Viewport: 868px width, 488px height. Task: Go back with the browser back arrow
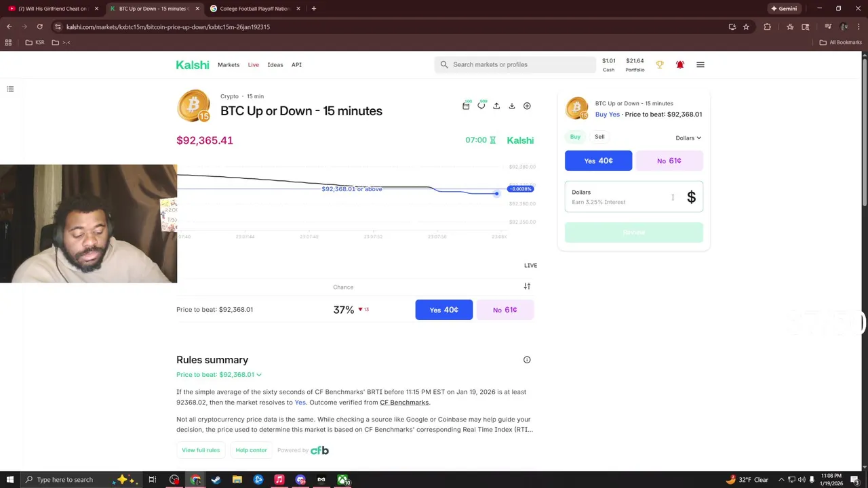[x=9, y=26]
